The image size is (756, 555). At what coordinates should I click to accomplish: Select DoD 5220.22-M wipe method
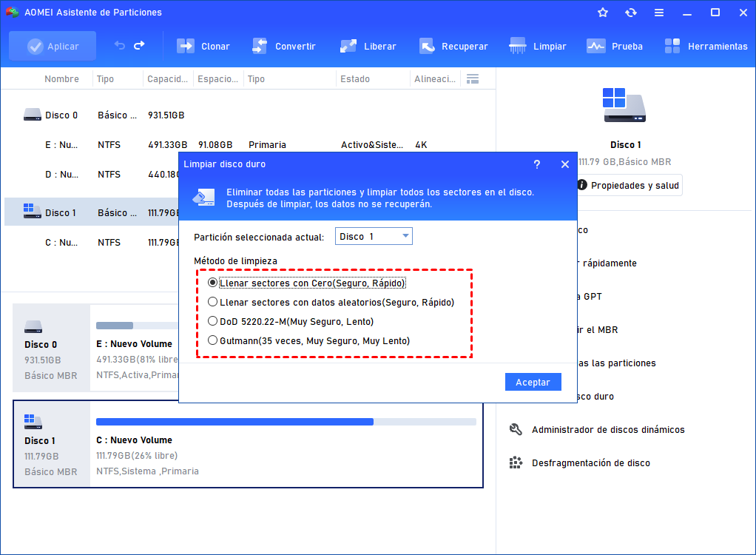[213, 321]
